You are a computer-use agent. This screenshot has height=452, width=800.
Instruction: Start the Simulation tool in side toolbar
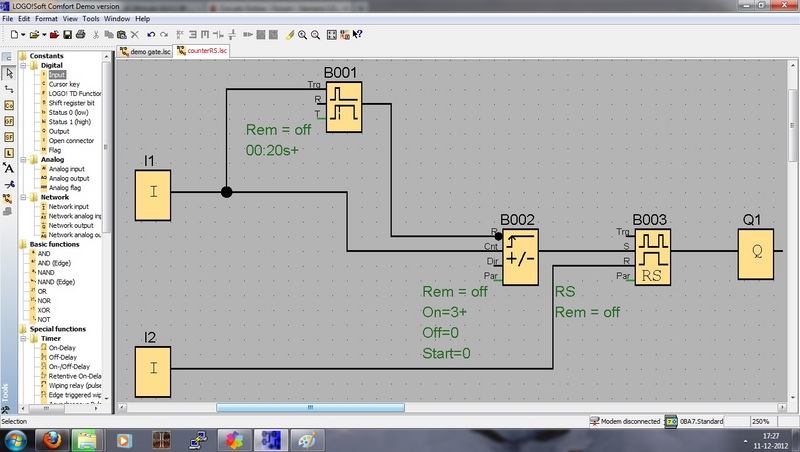(8, 199)
